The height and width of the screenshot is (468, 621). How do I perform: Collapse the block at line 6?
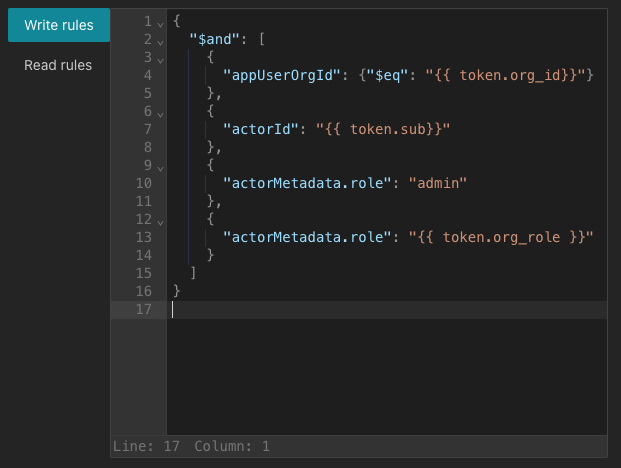[160, 115]
